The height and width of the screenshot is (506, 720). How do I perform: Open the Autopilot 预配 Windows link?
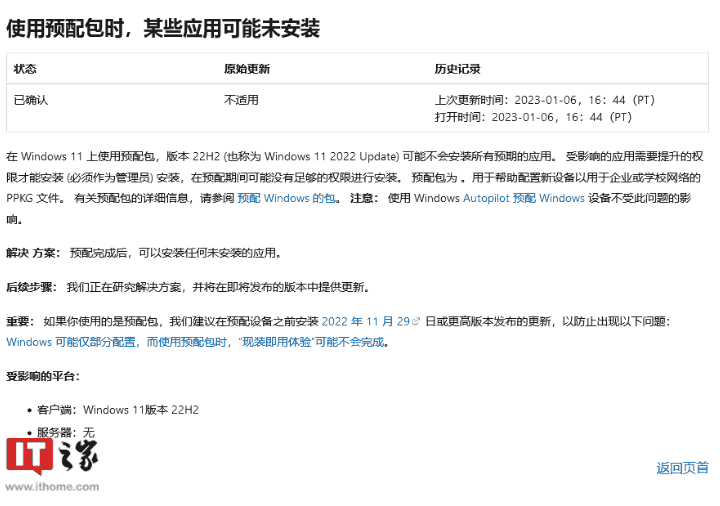coord(523,199)
